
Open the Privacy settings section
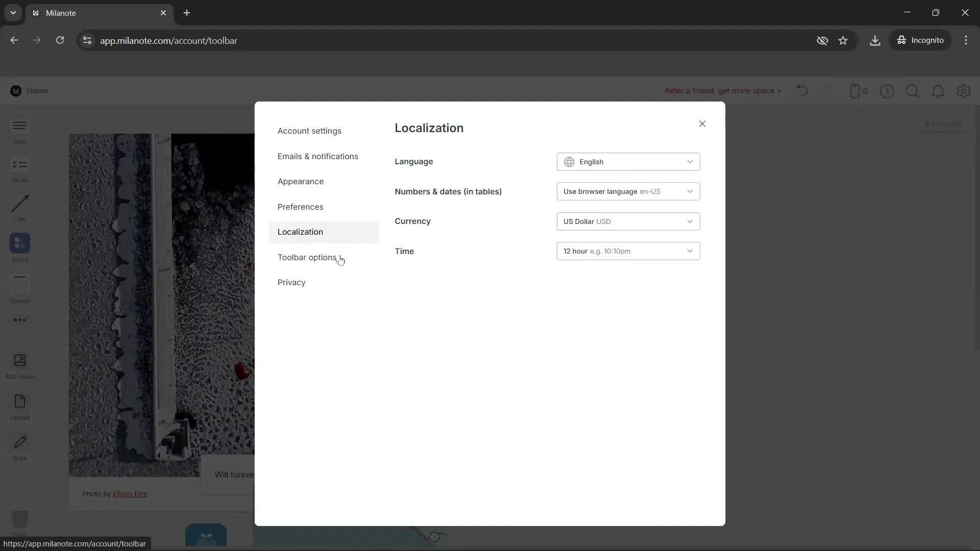[291, 282]
